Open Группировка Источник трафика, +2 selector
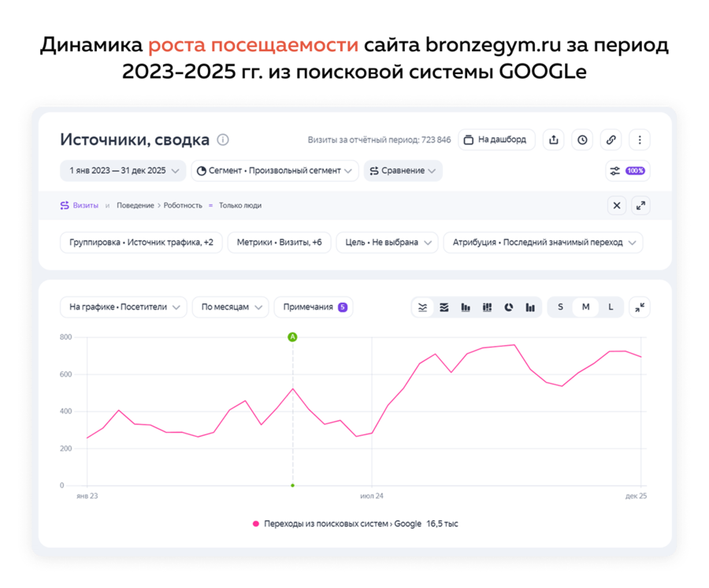Image resolution: width=709 pixels, height=588 pixels. pyautogui.click(x=141, y=243)
